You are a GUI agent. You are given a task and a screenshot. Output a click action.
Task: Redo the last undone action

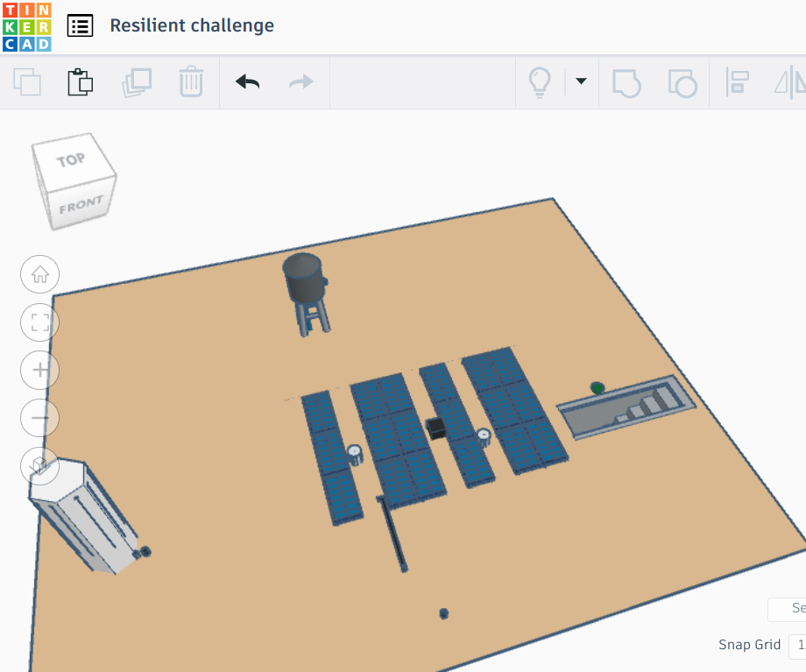pos(301,81)
